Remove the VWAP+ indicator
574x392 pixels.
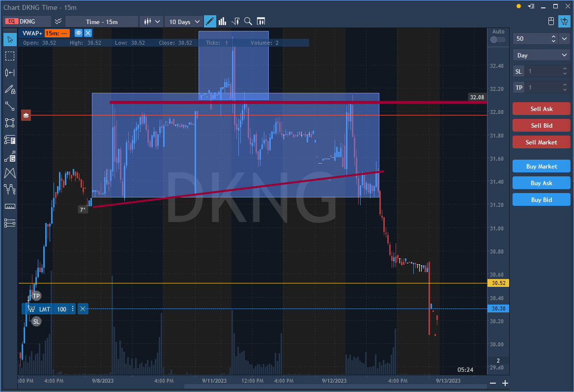tap(88, 33)
